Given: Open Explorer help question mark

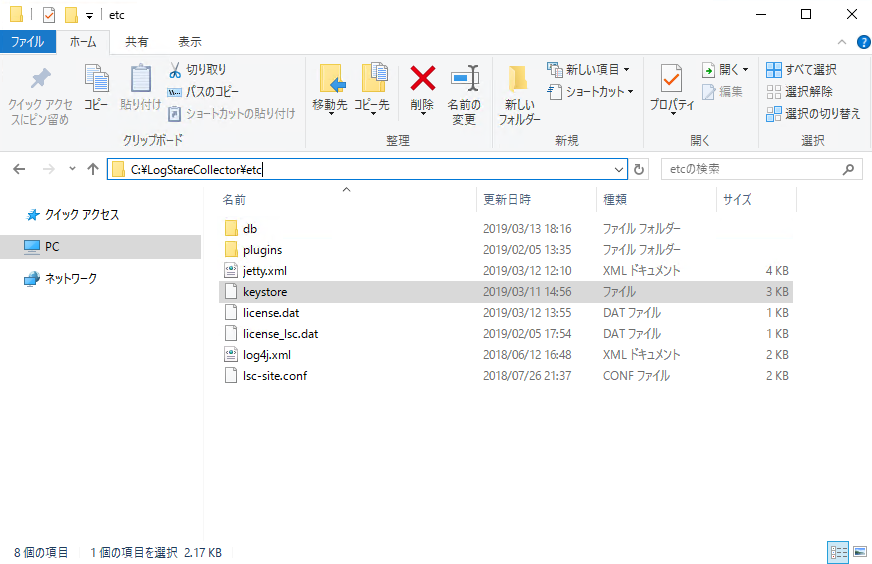Looking at the screenshot, I should click(864, 42).
